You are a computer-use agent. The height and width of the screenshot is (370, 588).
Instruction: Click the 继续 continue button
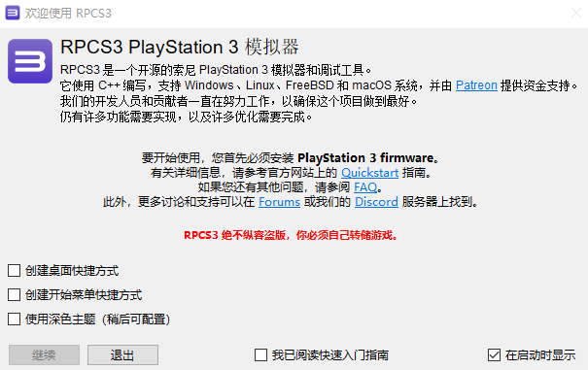pos(45,354)
